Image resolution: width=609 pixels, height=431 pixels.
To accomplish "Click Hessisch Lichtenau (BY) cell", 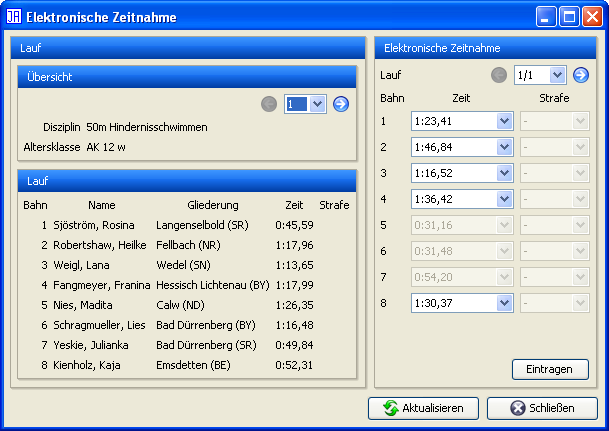I will click(213, 285).
